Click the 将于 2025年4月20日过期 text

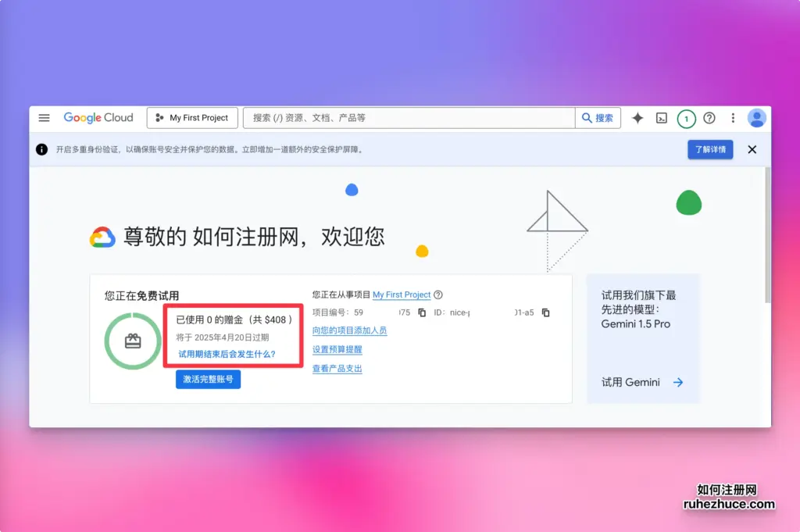coord(223,337)
